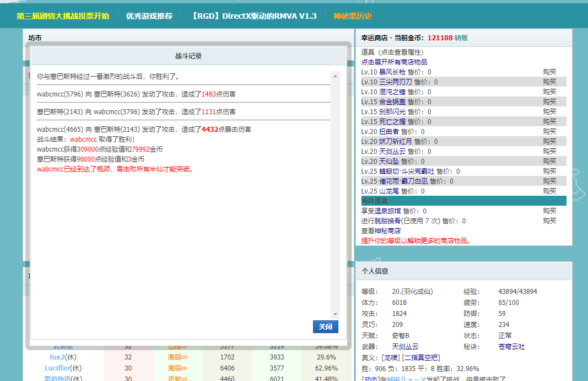View 暴风长枪 item attributes
588x381 pixels.
tap(392, 72)
